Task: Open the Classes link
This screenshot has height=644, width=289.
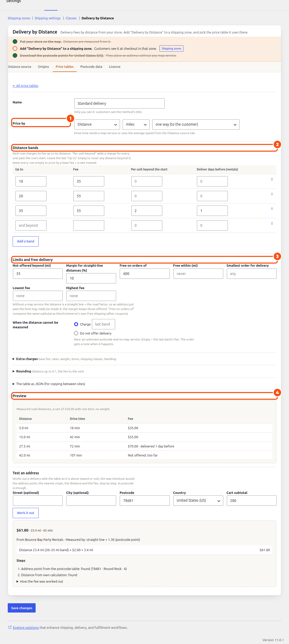Action: 71,18
